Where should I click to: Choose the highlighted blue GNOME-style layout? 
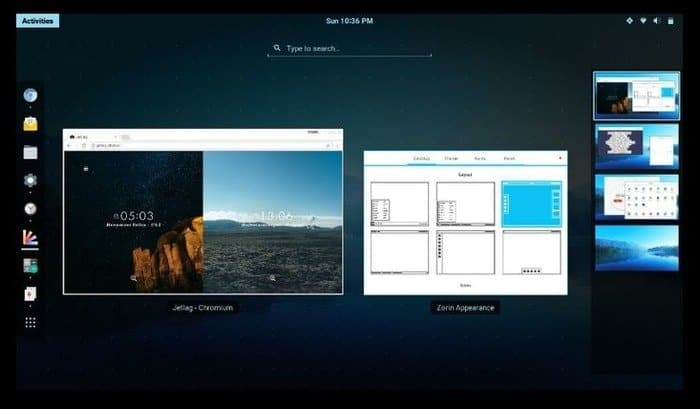531,204
